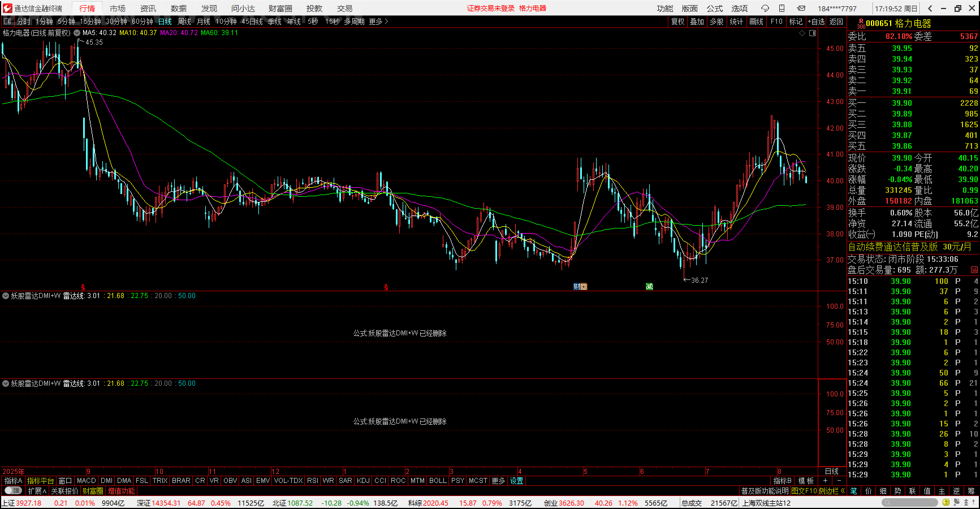Toggle the 弹 popup switch
This screenshot has width=980, height=509.
point(13,491)
